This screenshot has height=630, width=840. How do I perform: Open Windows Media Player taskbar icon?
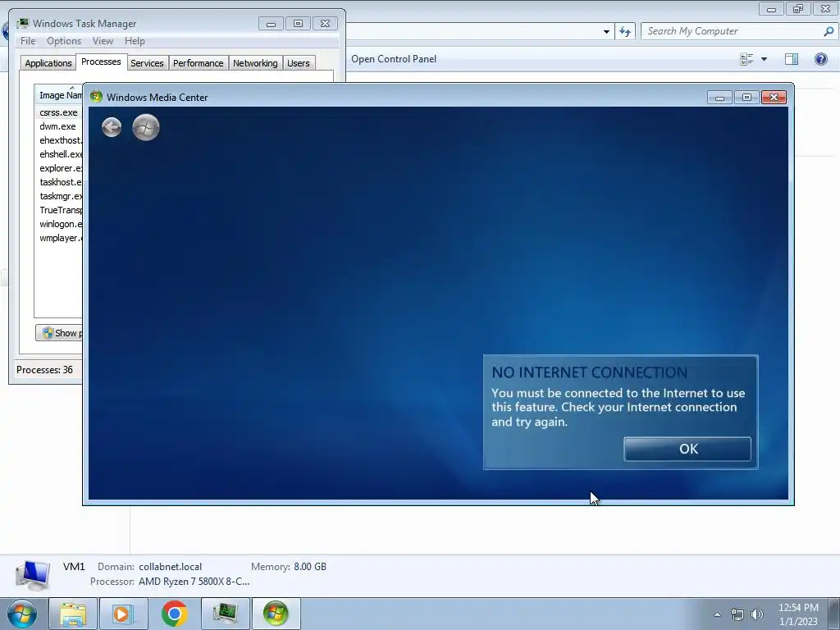coord(123,614)
